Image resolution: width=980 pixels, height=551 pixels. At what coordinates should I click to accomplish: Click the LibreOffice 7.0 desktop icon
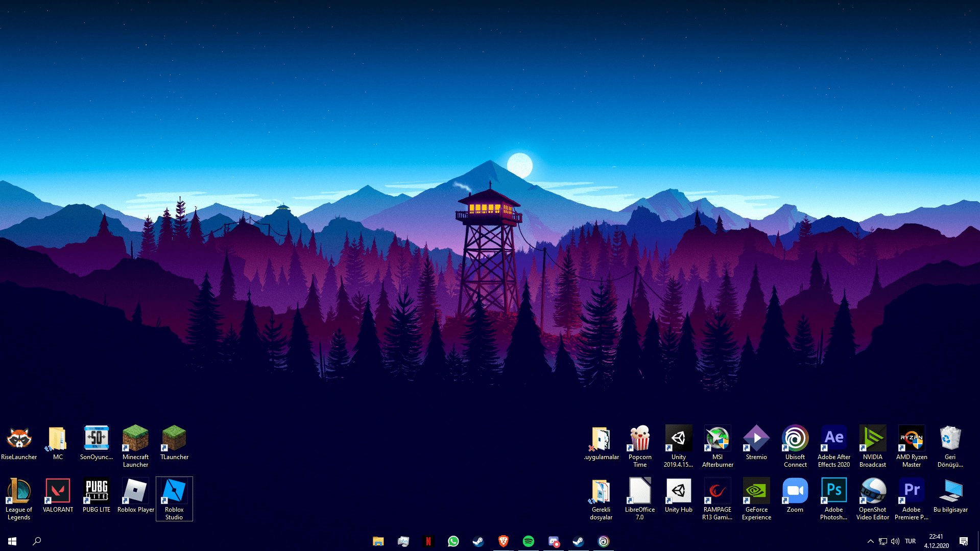[640, 499]
